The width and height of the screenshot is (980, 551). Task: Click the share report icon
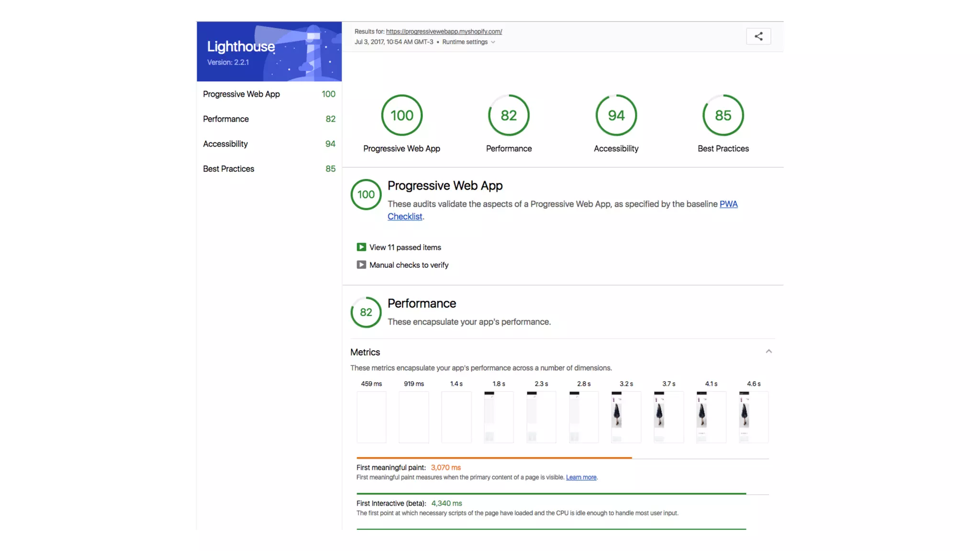(758, 36)
